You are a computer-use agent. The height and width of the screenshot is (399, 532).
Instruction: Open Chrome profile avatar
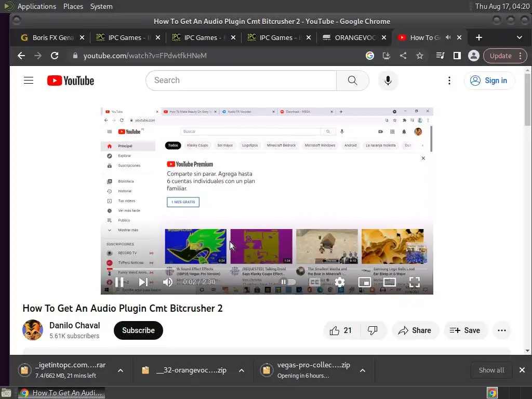[x=474, y=56]
